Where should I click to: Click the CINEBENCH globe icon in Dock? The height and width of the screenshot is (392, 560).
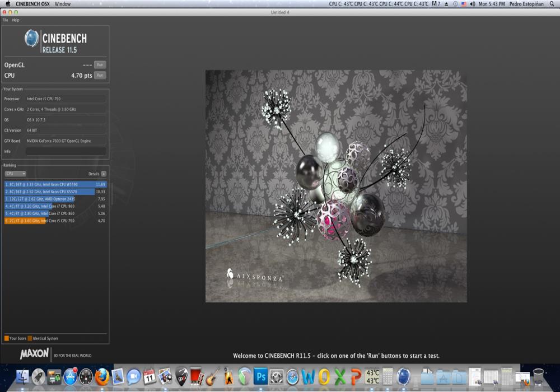[404, 377]
